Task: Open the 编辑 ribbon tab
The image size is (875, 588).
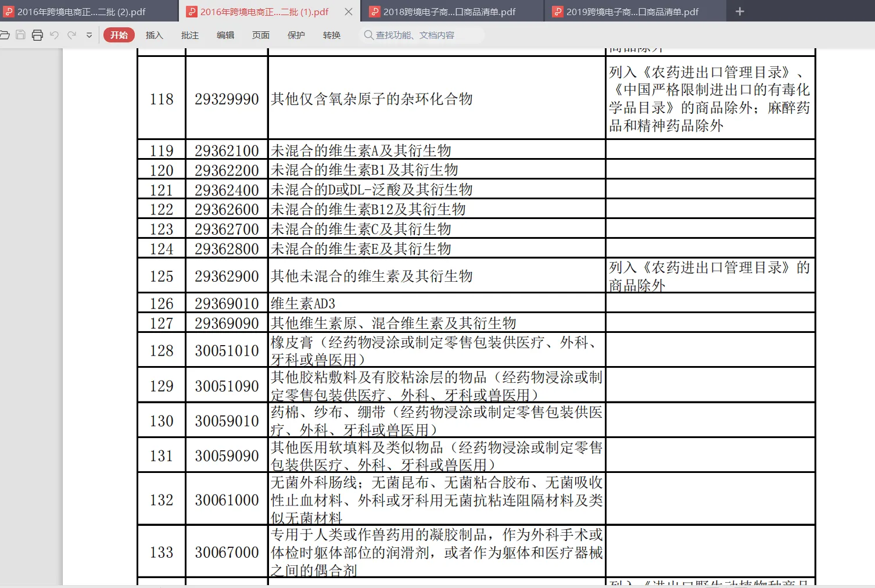Action: [x=225, y=35]
